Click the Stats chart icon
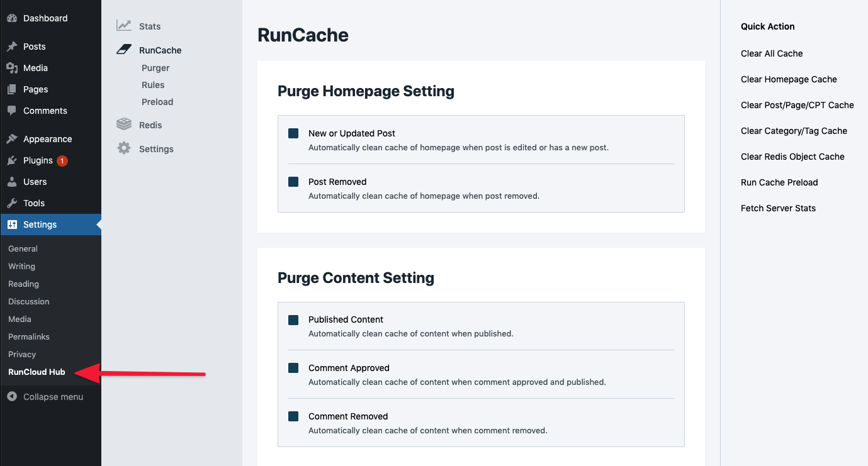This screenshot has height=466, width=868. tap(124, 26)
